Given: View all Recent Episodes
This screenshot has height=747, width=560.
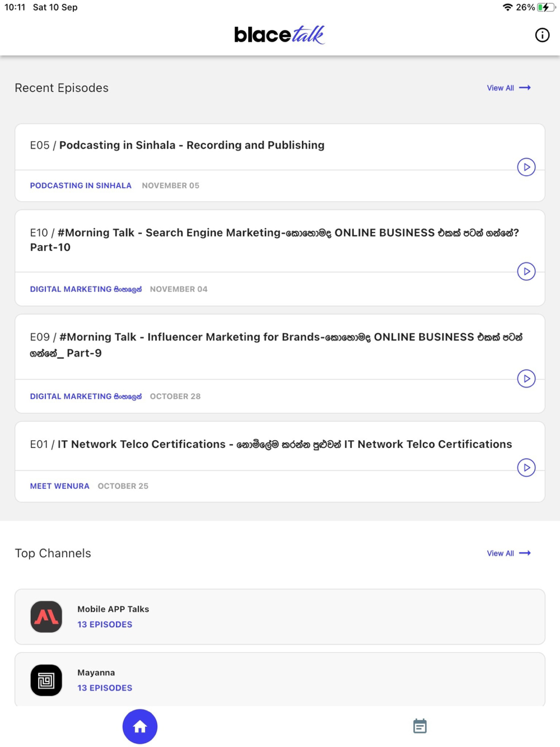Looking at the screenshot, I should 508,88.
